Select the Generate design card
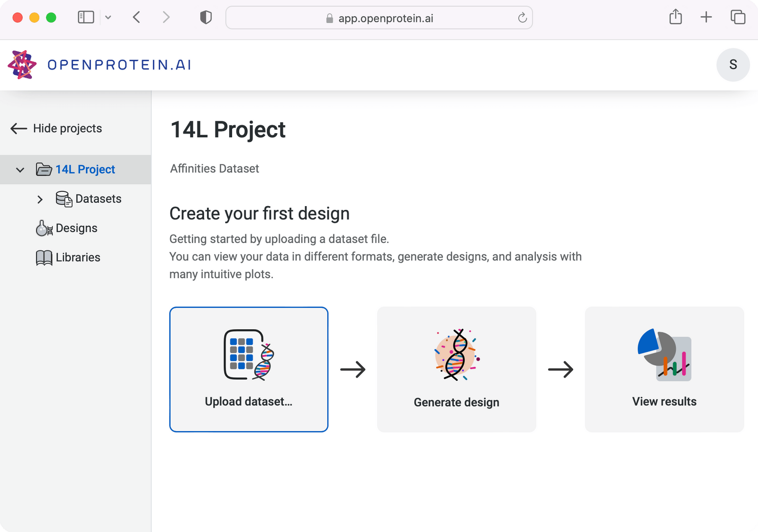 (456, 370)
